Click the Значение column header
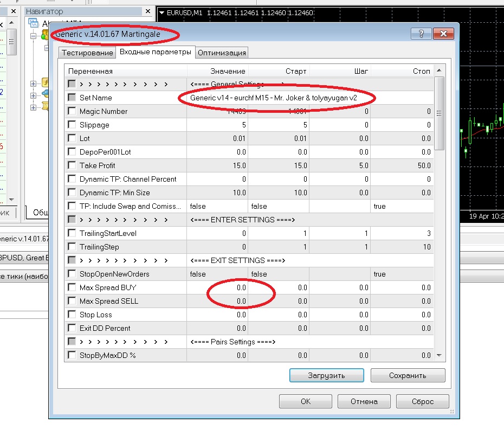Image resolution: width=504 pixels, height=442 pixels. (217, 71)
